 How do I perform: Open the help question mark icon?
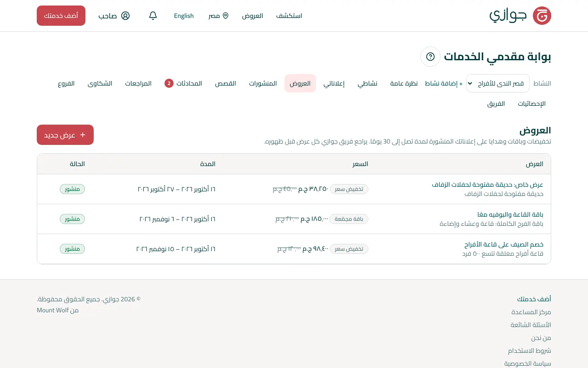(x=430, y=57)
